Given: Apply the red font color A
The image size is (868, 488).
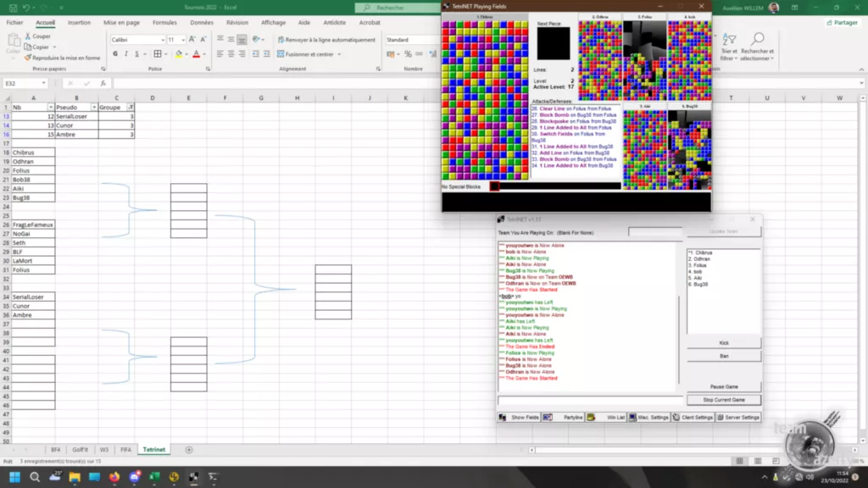Looking at the screenshot, I should (x=196, y=54).
